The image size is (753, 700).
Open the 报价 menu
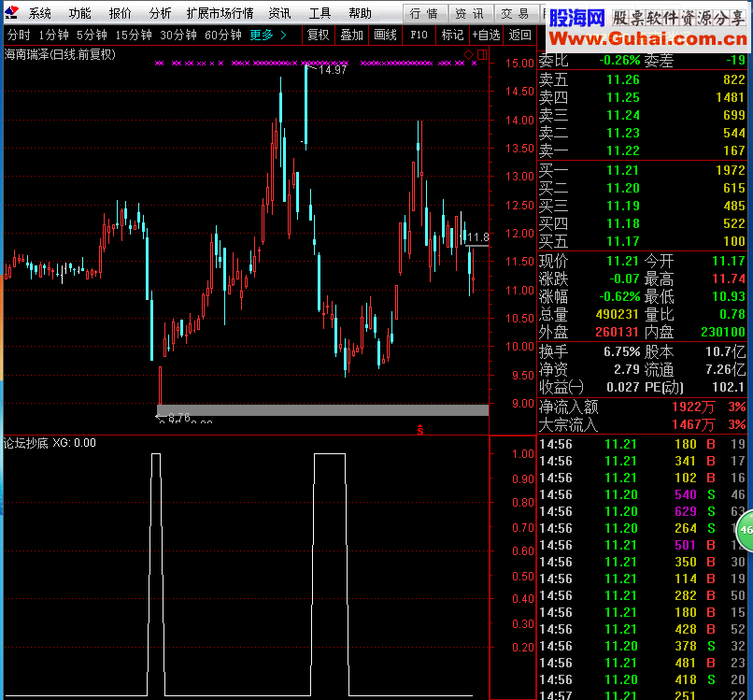(121, 13)
